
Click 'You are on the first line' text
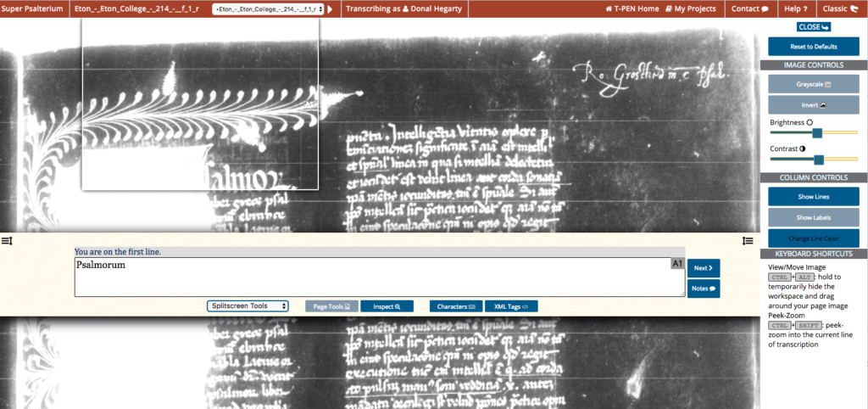pos(118,252)
